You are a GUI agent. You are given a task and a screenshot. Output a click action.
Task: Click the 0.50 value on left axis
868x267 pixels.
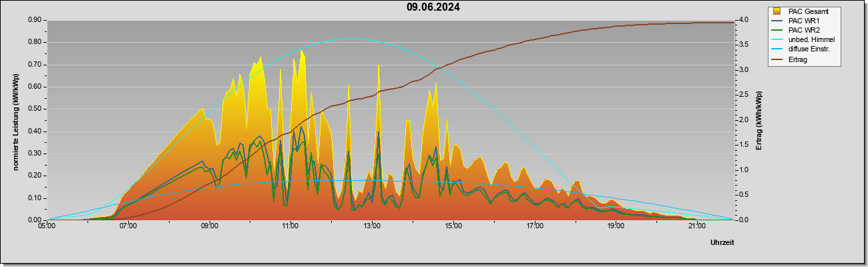click(35, 109)
